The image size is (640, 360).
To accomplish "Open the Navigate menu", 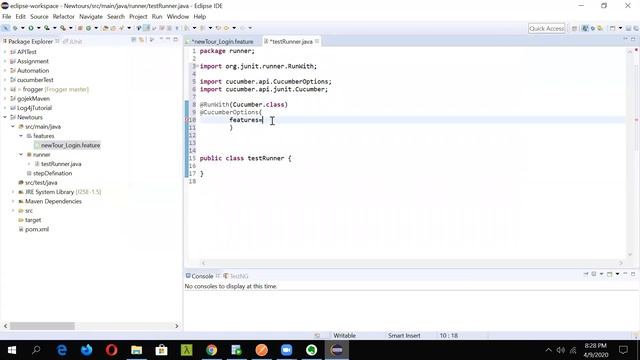I will pyautogui.click(x=91, y=17).
